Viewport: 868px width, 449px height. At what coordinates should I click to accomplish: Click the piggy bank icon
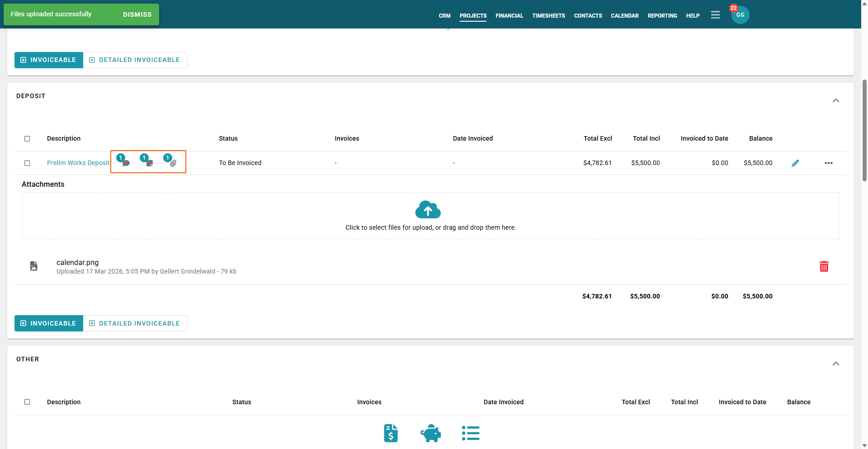pyautogui.click(x=430, y=433)
